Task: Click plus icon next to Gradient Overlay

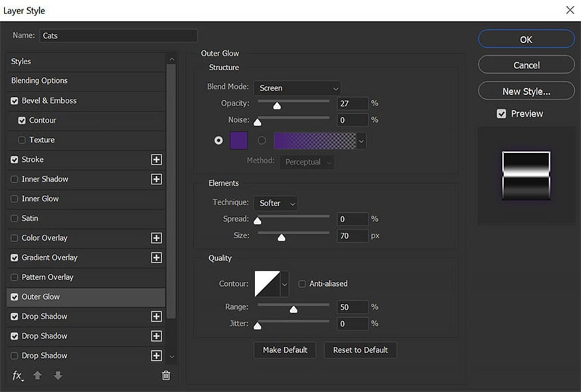Action: [x=157, y=257]
